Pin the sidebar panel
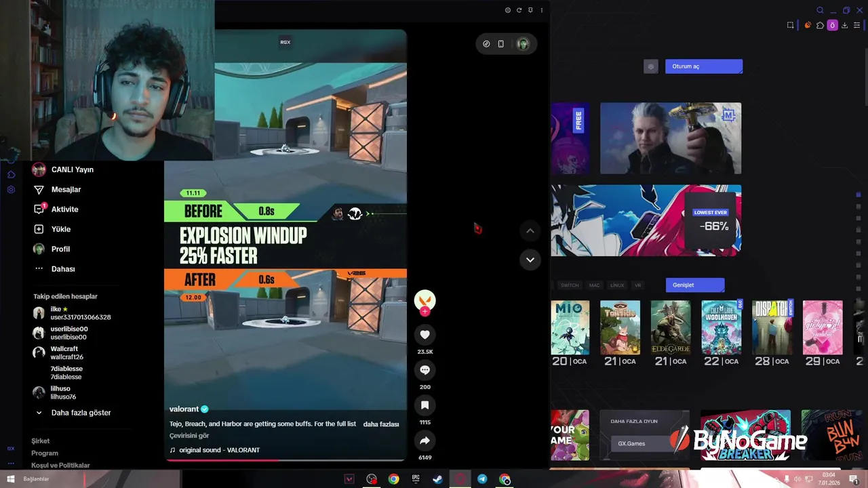868x488 pixels. pyautogui.click(x=530, y=10)
